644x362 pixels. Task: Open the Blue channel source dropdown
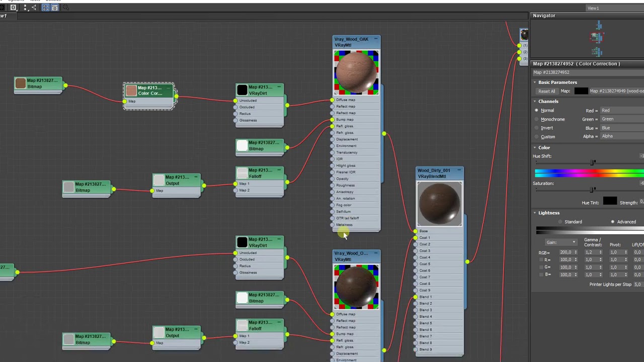tap(622, 128)
